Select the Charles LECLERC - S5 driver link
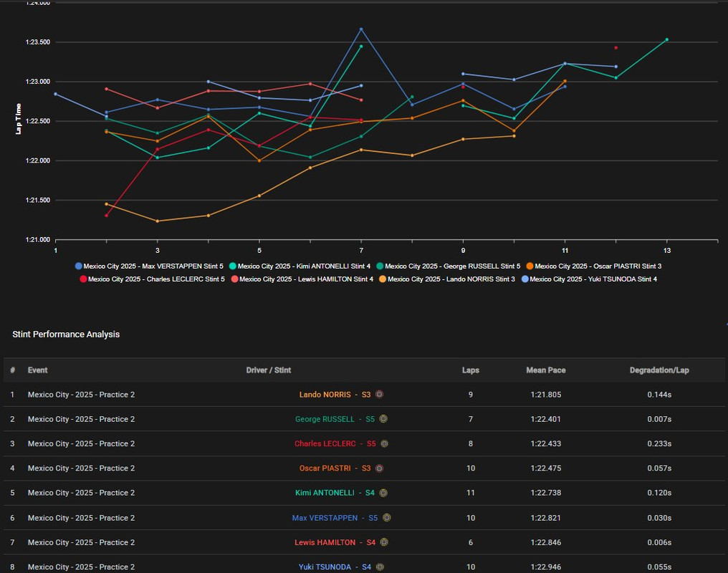 click(335, 443)
